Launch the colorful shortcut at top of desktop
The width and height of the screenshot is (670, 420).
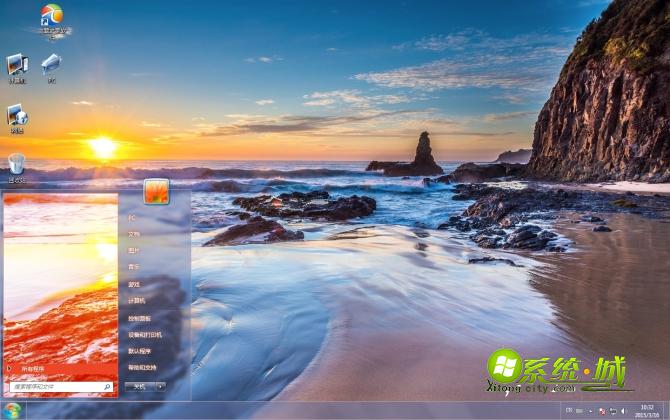[51, 18]
